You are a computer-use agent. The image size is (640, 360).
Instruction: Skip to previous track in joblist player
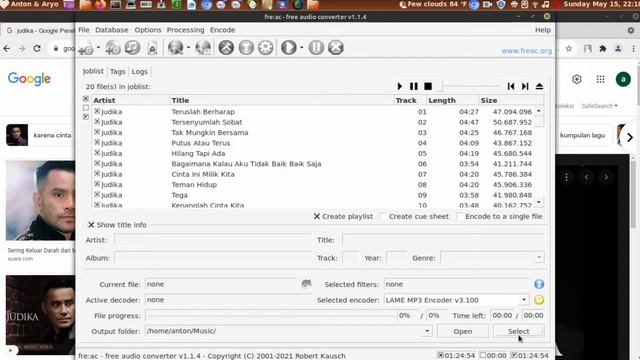(511, 86)
